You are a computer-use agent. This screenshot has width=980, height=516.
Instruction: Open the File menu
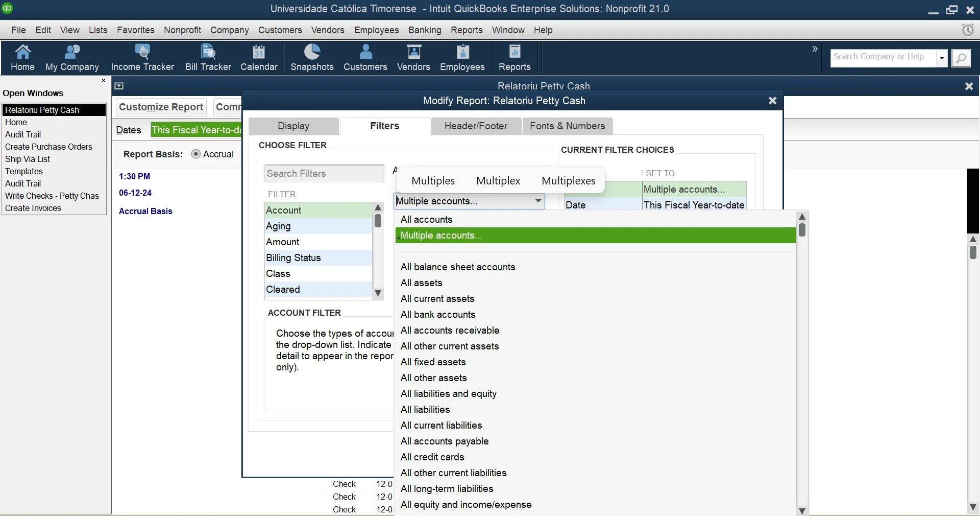(18, 30)
